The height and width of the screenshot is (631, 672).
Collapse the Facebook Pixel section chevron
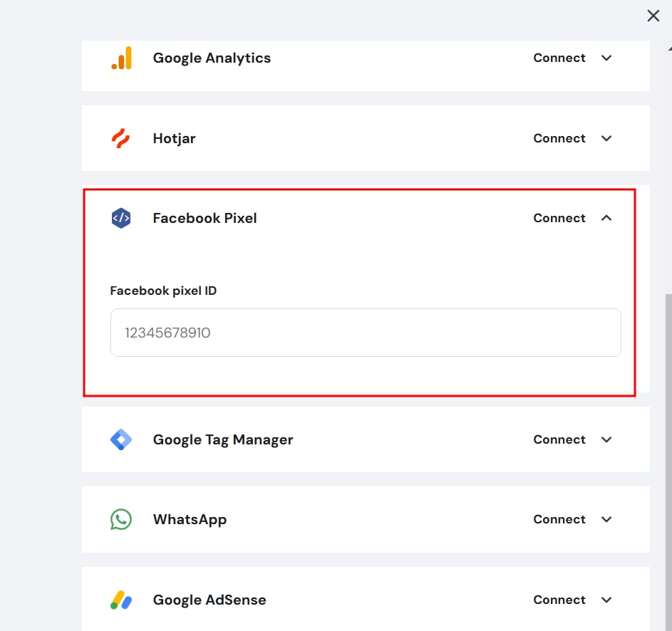(606, 218)
